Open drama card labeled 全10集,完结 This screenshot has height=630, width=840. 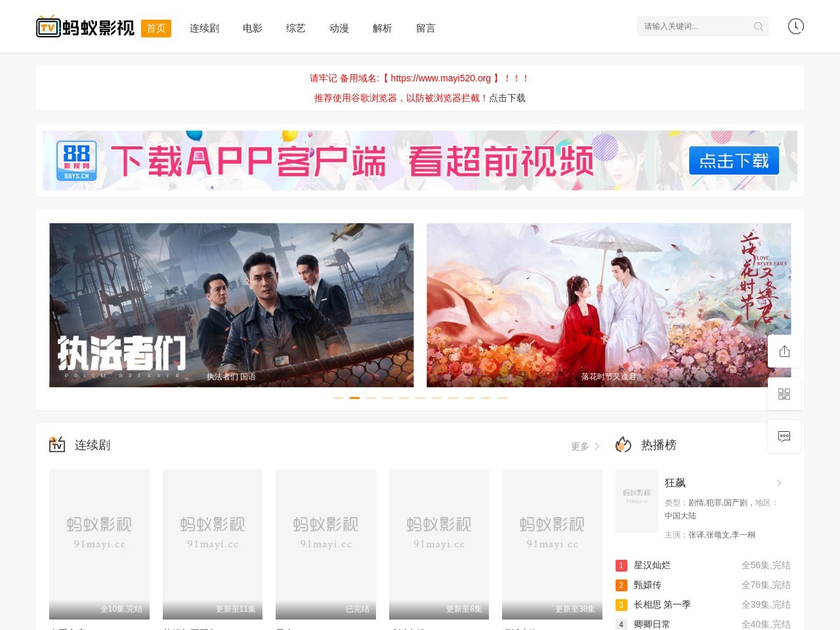(x=99, y=544)
